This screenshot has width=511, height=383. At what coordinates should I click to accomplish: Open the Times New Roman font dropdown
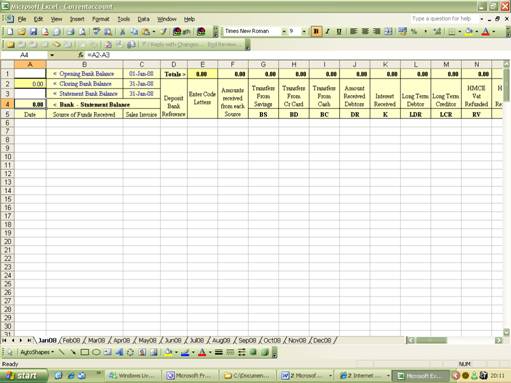click(x=284, y=31)
